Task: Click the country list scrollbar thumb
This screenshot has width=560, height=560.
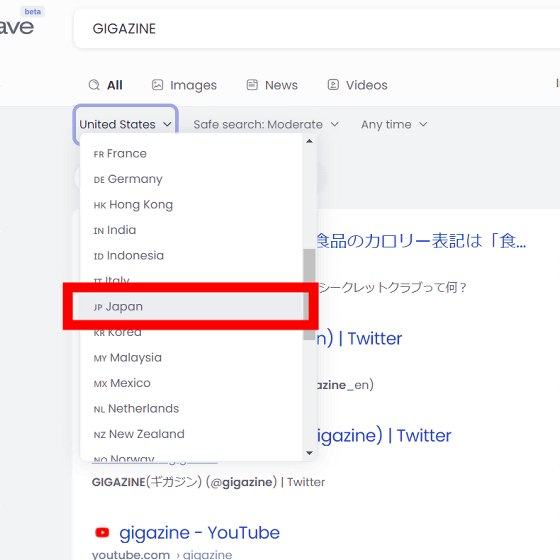Action: [x=309, y=295]
